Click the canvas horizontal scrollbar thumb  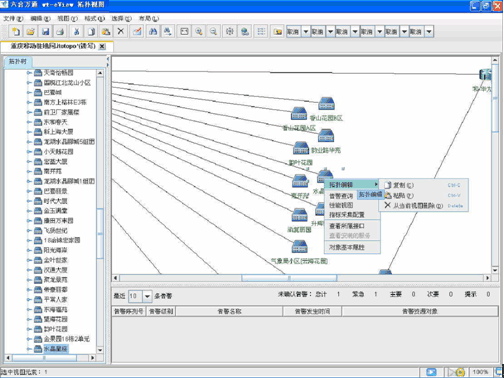coord(289,278)
